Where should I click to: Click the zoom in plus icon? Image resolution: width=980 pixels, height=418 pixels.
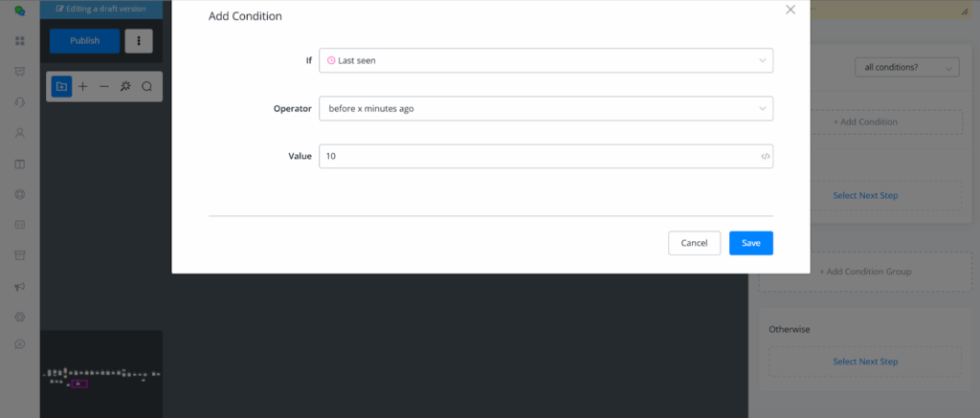[83, 87]
